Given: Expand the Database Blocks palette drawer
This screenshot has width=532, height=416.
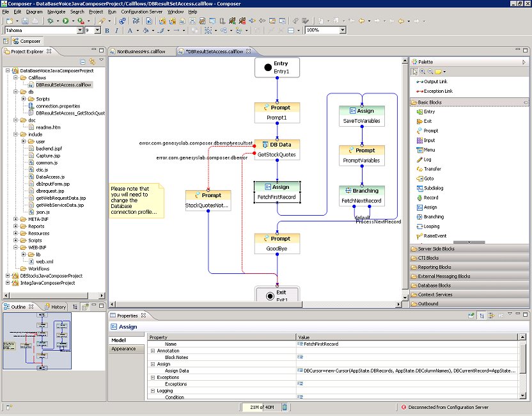Looking at the screenshot, I should coord(435,285).
